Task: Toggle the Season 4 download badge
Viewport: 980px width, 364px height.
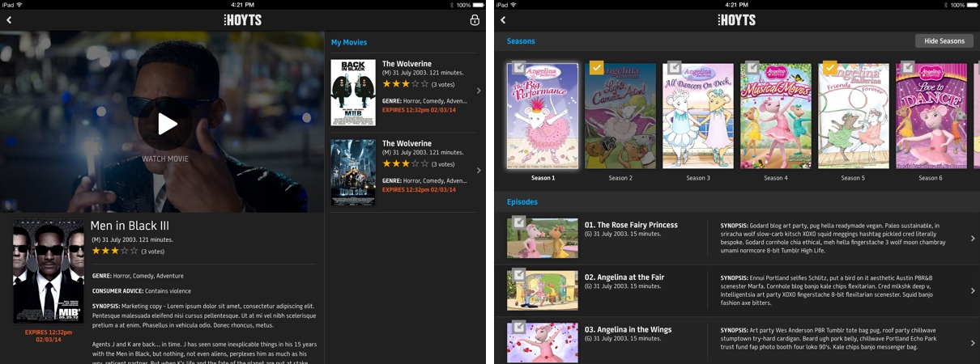Action: (x=752, y=68)
